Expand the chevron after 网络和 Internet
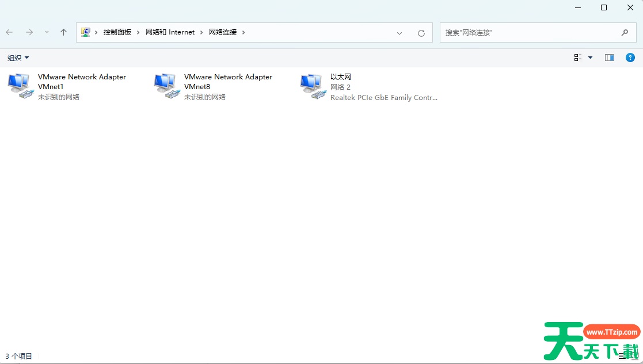 201,32
